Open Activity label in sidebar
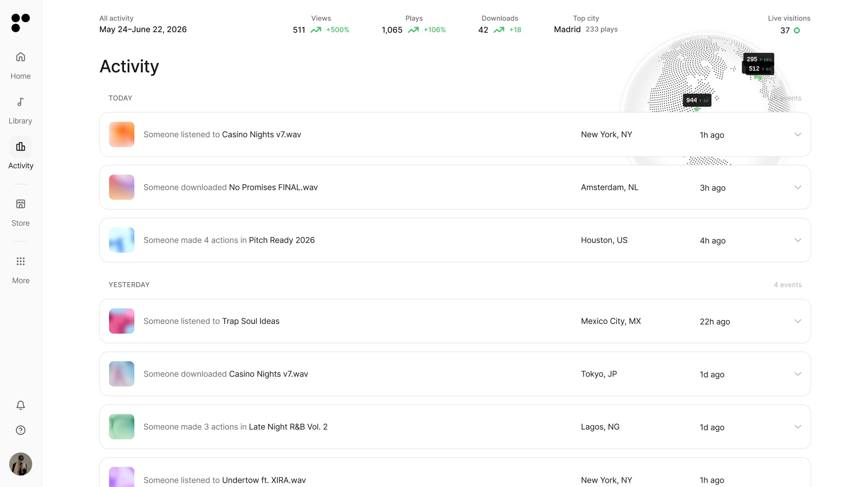 point(21,165)
